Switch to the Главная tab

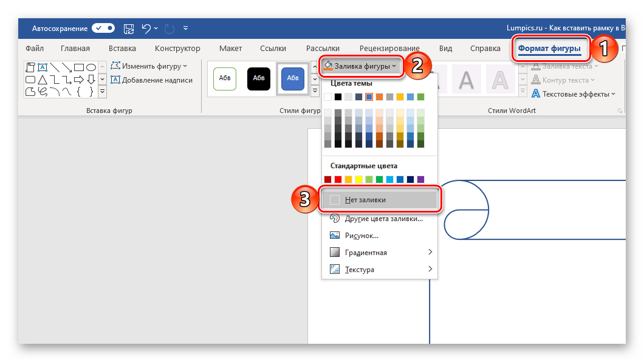coord(75,49)
